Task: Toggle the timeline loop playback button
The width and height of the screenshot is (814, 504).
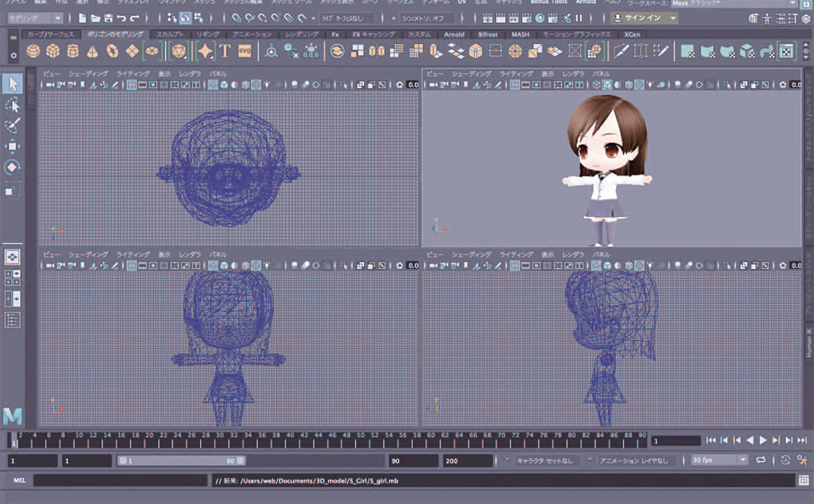Action: click(x=761, y=460)
